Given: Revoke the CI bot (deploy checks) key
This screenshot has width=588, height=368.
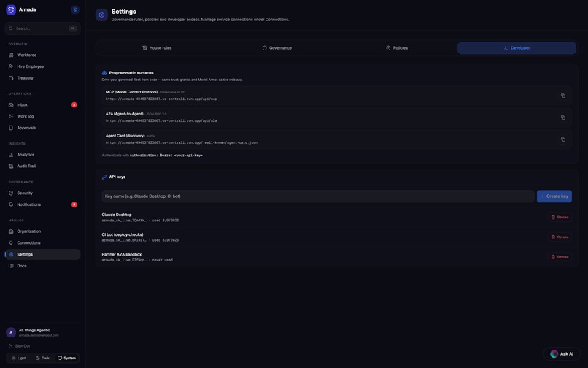Looking at the screenshot, I should click(x=560, y=237).
